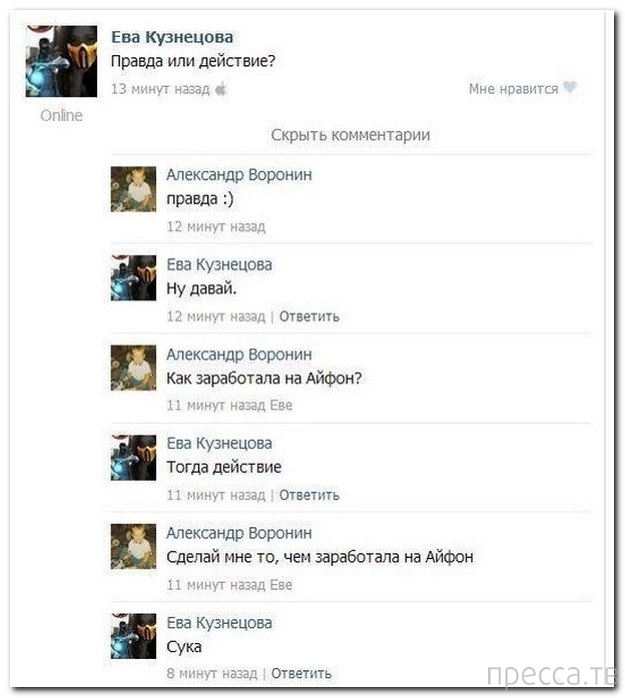Click the 13 минут назад post timestamp
Viewport: 625px width, 698px height.
point(160,89)
